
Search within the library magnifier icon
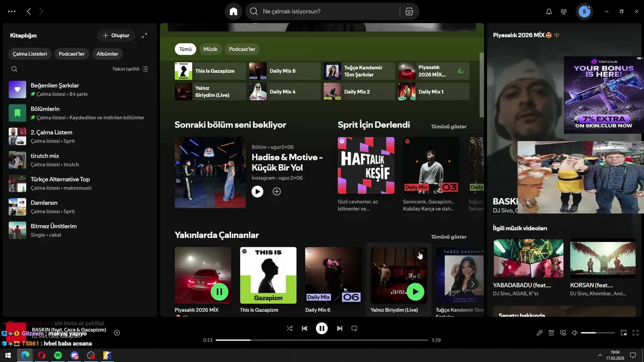(14, 69)
